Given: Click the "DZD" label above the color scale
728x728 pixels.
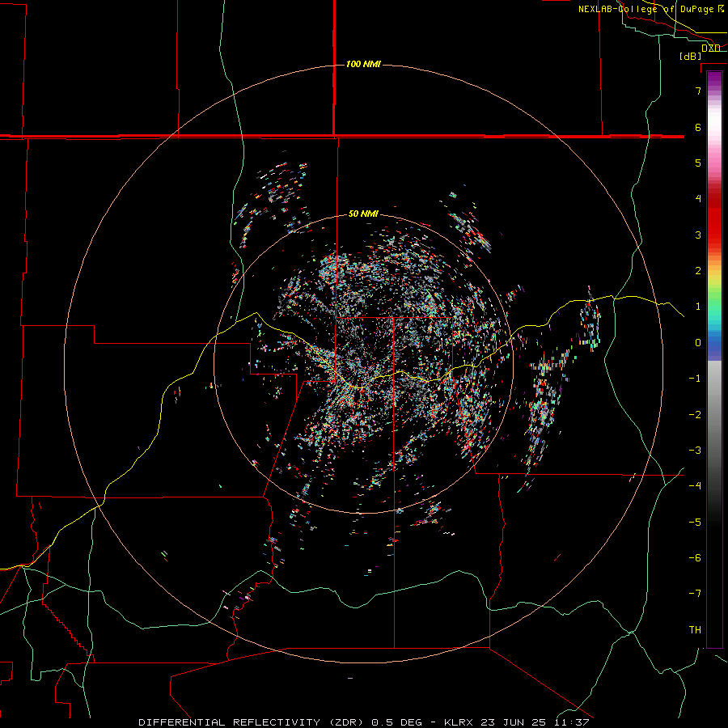Looking at the screenshot, I should tap(711, 48).
